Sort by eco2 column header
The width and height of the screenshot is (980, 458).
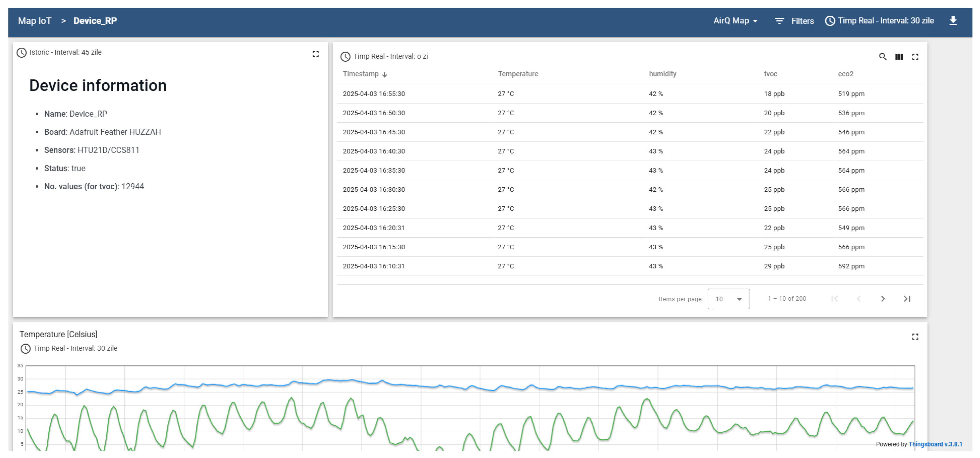tap(845, 74)
